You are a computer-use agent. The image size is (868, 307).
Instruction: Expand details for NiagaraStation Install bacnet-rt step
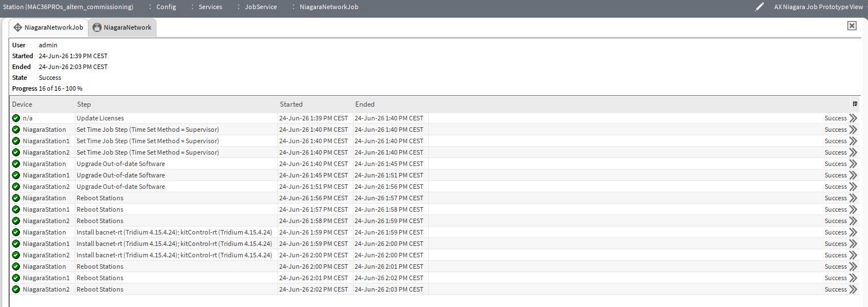pos(853,232)
